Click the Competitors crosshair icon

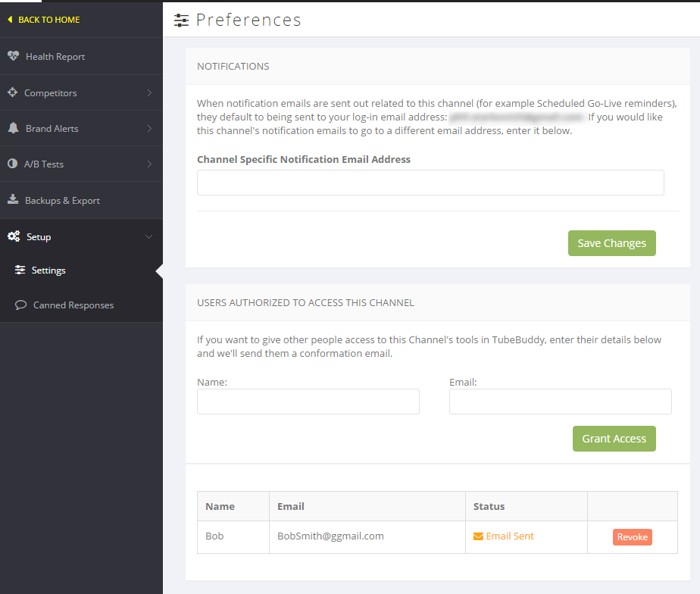12,92
